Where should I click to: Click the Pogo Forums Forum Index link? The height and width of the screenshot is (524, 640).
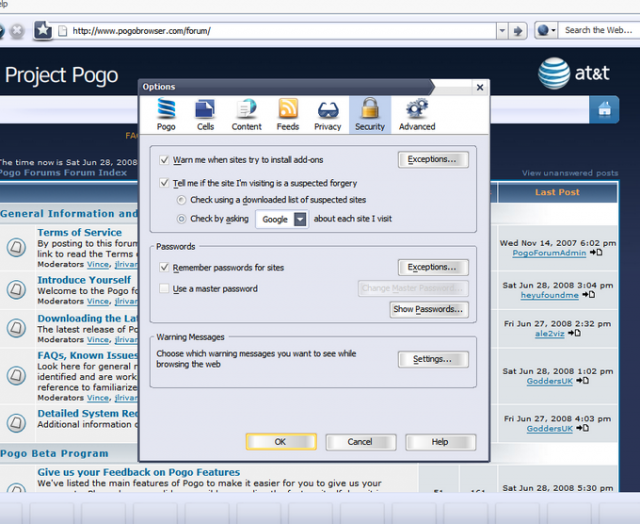click(x=63, y=173)
